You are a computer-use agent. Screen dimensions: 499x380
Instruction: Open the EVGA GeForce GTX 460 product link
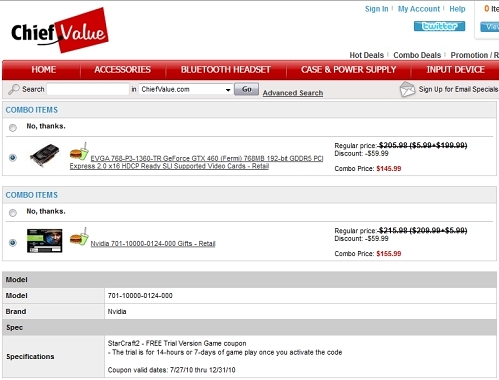coord(197,162)
